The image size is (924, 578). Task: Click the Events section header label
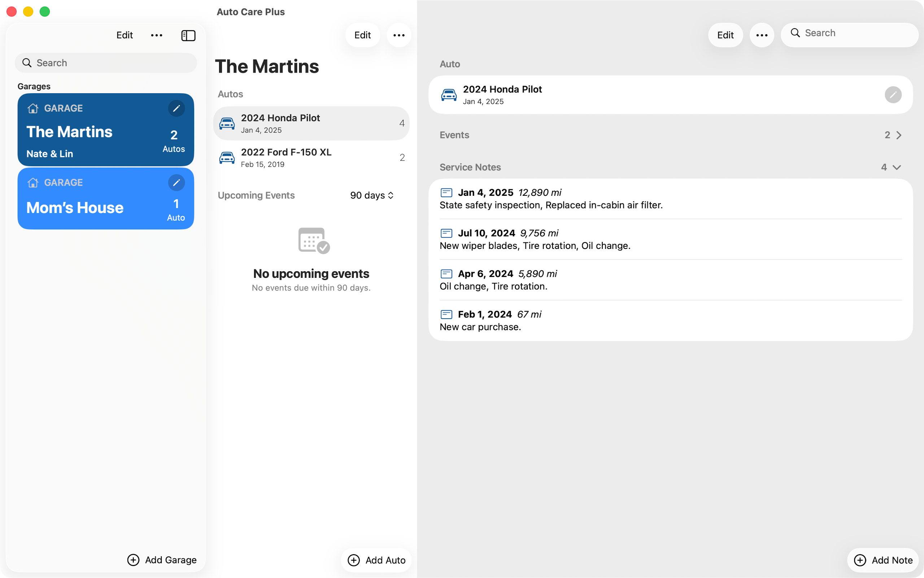(454, 135)
